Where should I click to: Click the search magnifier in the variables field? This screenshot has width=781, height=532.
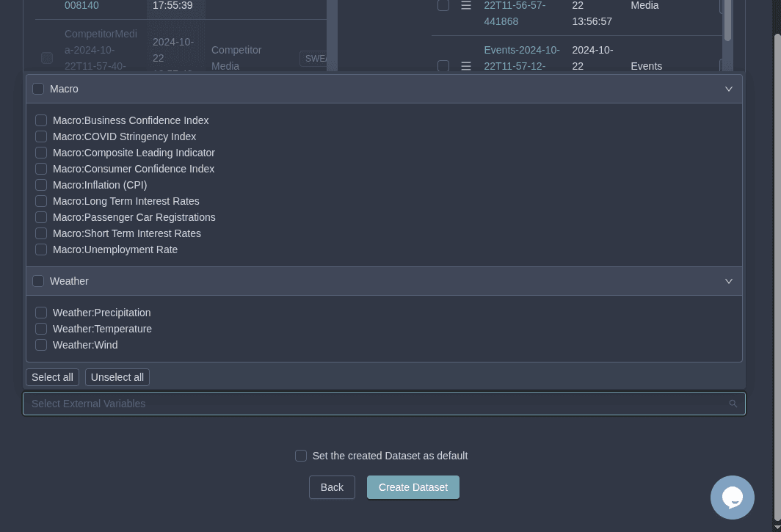pyautogui.click(x=733, y=404)
